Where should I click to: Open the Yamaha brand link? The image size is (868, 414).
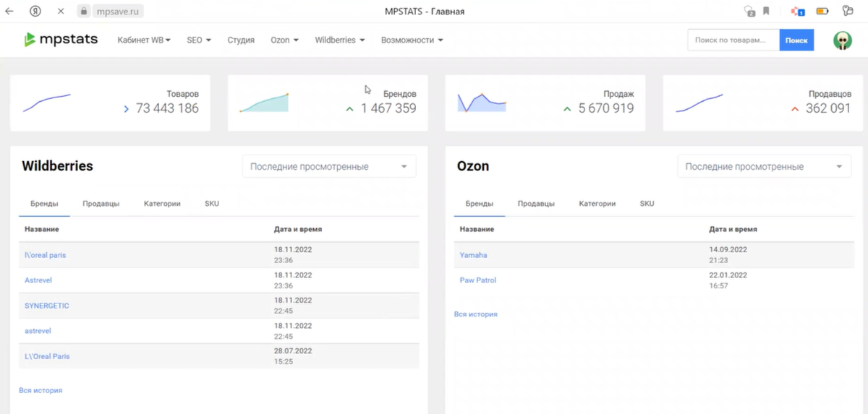click(473, 255)
